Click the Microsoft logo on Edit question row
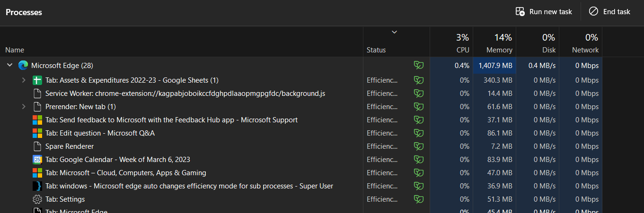This screenshot has width=644, height=213. point(37,133)
